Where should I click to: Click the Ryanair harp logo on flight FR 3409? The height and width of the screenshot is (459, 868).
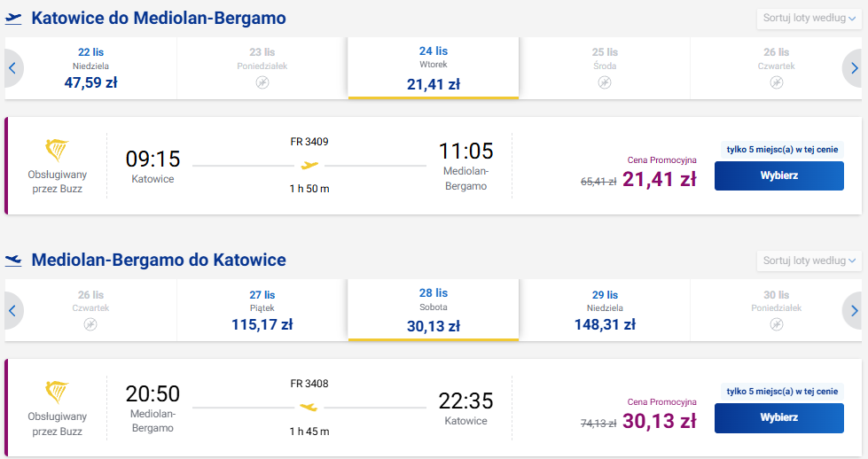coord(57,151)
